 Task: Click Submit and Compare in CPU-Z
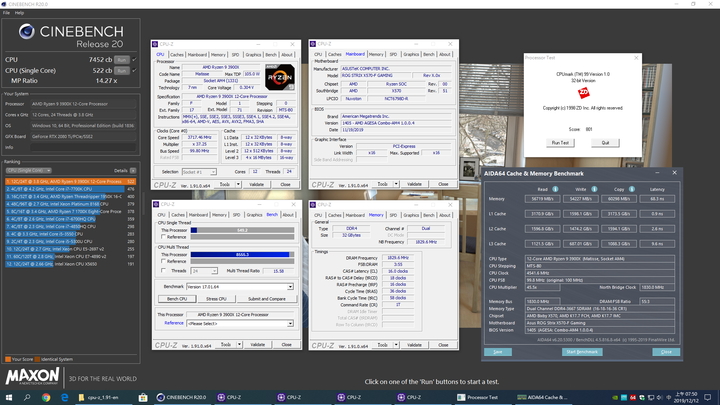(267, 299)
